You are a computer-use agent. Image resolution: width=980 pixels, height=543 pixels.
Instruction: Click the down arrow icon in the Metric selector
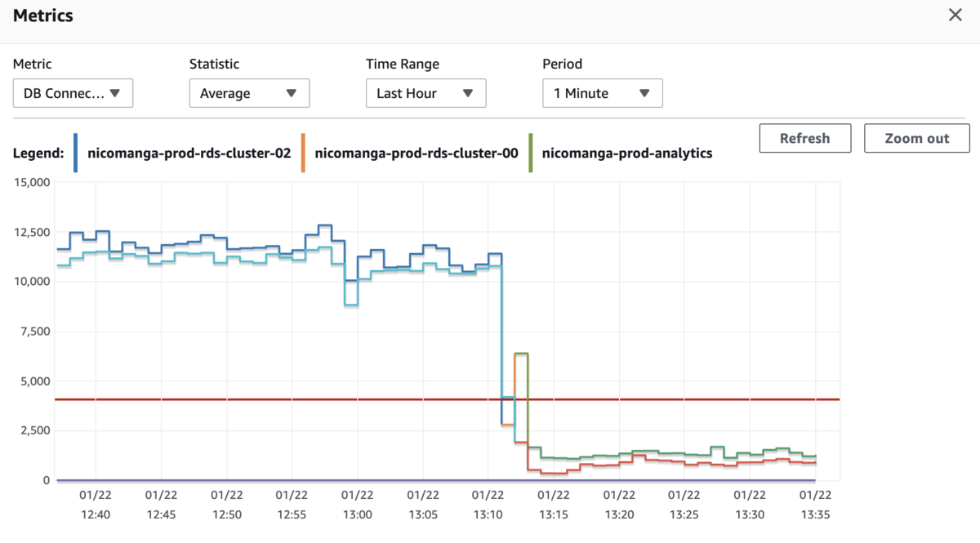pyautogui.click(x=115, y=93)
